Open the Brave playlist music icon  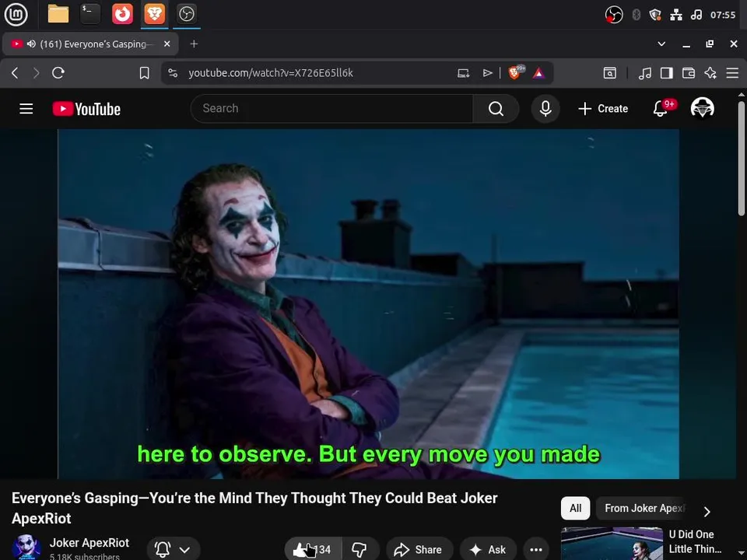[645, 73]
